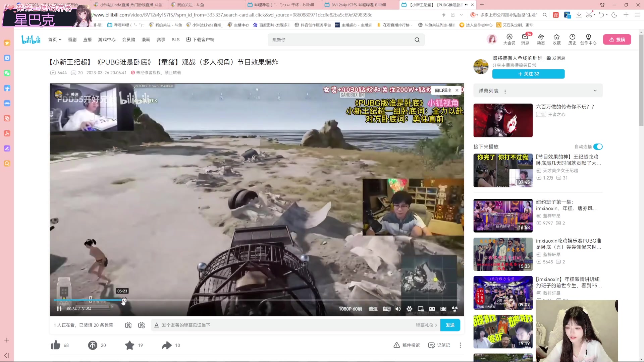Viewport: 644px width, 362px height.
Task: Go to 直播 in navigation bar
Action: click(x=88, y=40)
